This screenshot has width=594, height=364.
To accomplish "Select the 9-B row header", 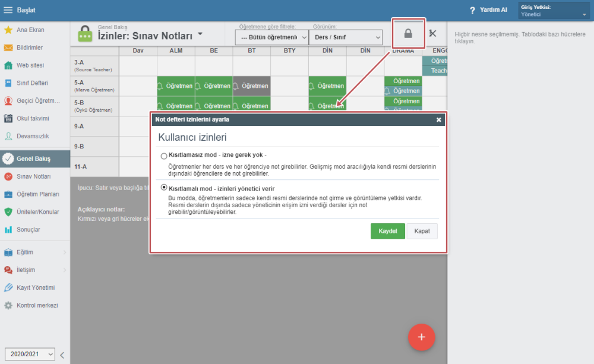I will [94, 146].
